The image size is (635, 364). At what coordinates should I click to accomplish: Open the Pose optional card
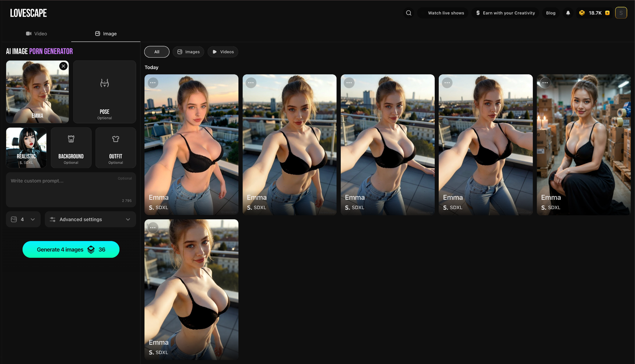click(x=104, y=92)
